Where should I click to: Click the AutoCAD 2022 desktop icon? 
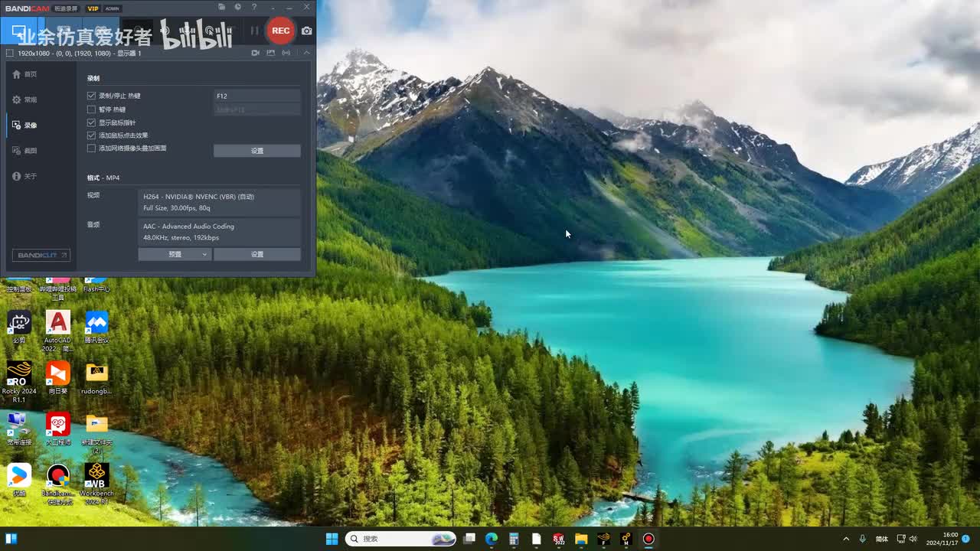[57, 331]
